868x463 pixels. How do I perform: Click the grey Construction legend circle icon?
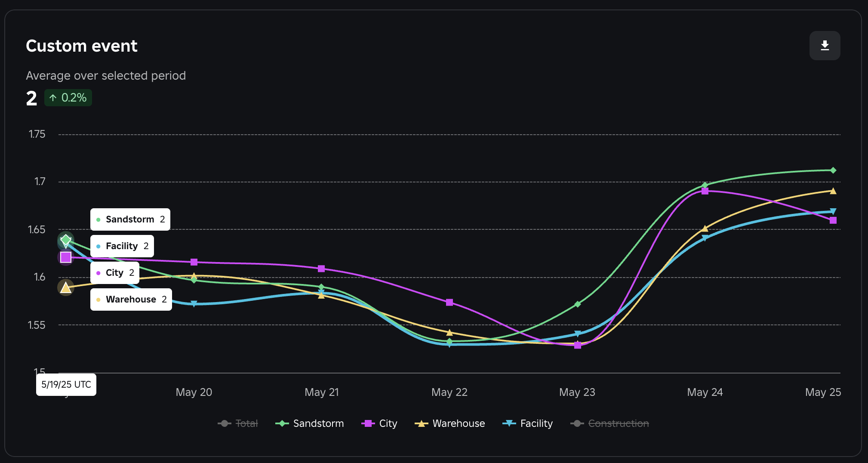(578, 423)
